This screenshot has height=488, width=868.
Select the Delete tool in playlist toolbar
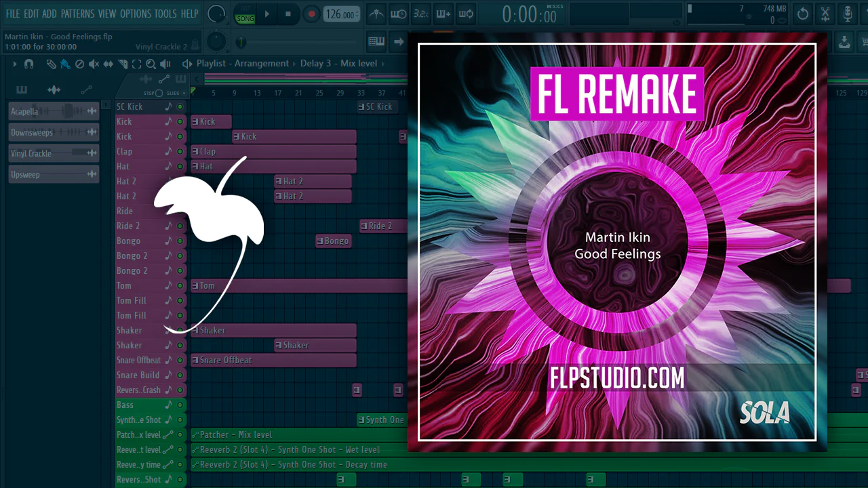pyautogui.click(x=79, y=64)
